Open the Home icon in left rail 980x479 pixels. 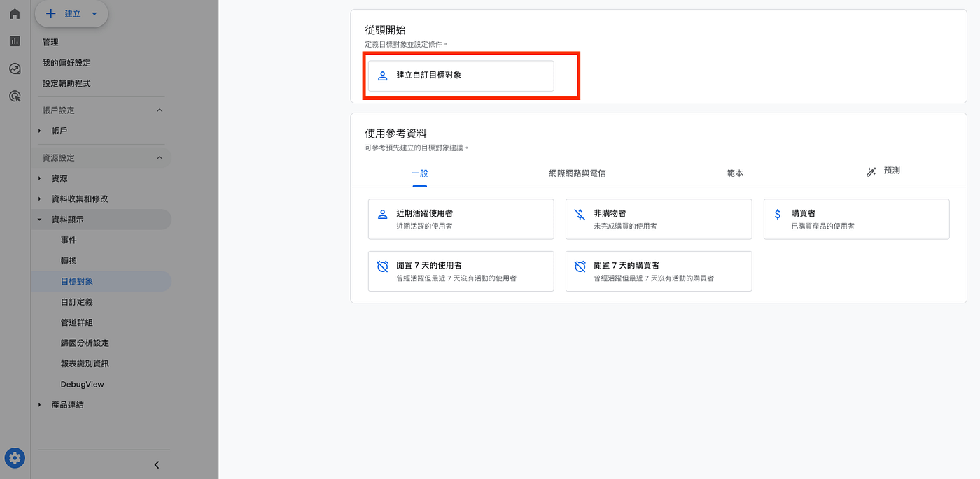[15, 13]
